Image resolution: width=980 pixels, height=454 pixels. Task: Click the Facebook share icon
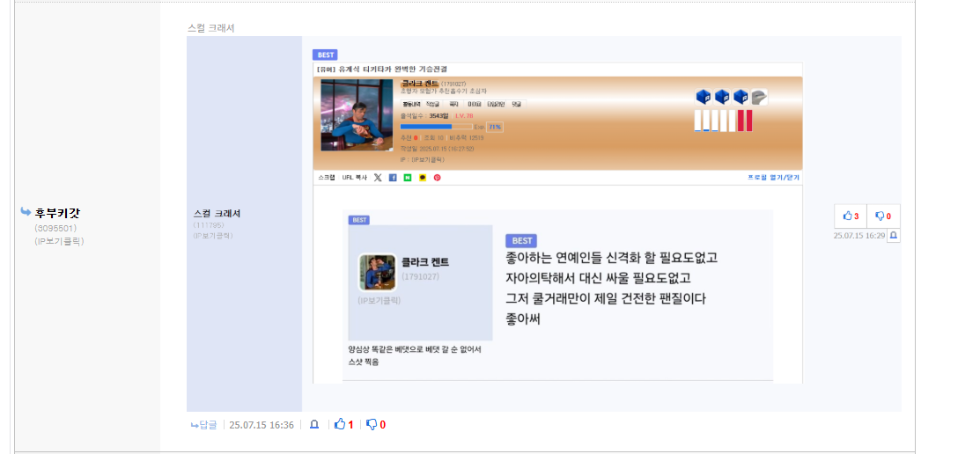click(x=393, y=178)
